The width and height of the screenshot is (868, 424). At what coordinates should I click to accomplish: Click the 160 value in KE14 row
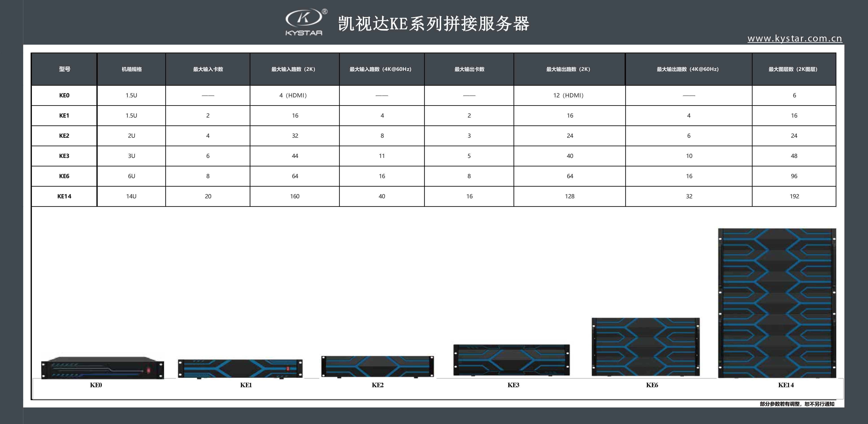point(294,197)
